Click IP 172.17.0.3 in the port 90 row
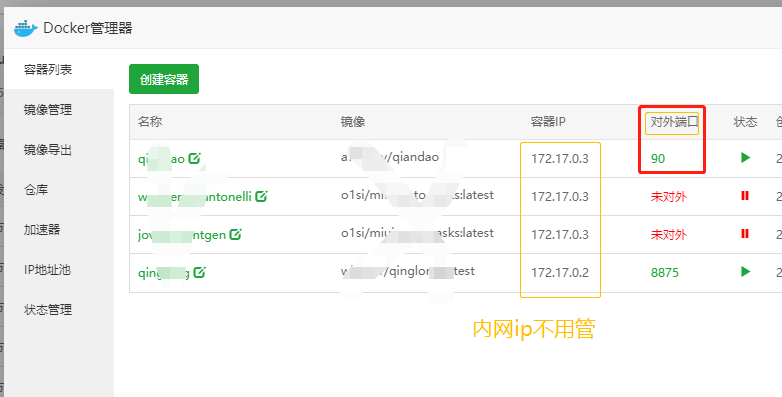Image resolution: width=782 pixels, height=397 pixels. (560, 159)
